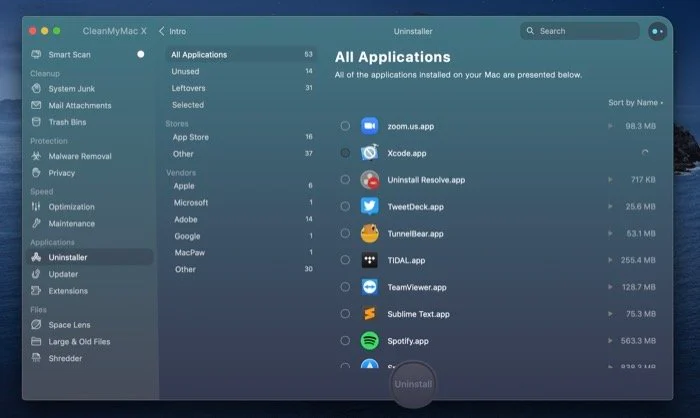Viewport: 700px width, 418px height.
Task: Click the TweetDeck bird icon
Action: point(370,207)
